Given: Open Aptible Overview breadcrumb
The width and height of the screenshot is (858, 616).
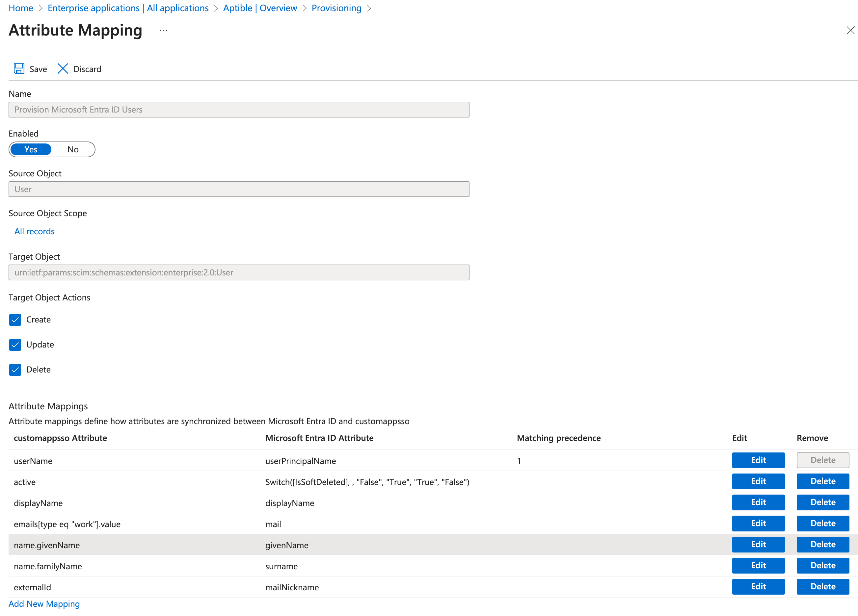Looking at the screenshot, I should (x=260, y=8).
